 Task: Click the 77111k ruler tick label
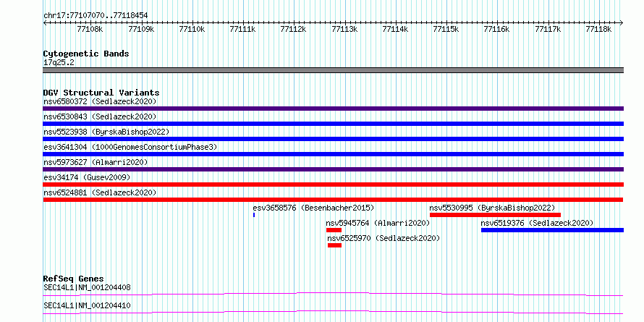click(242, 29)
